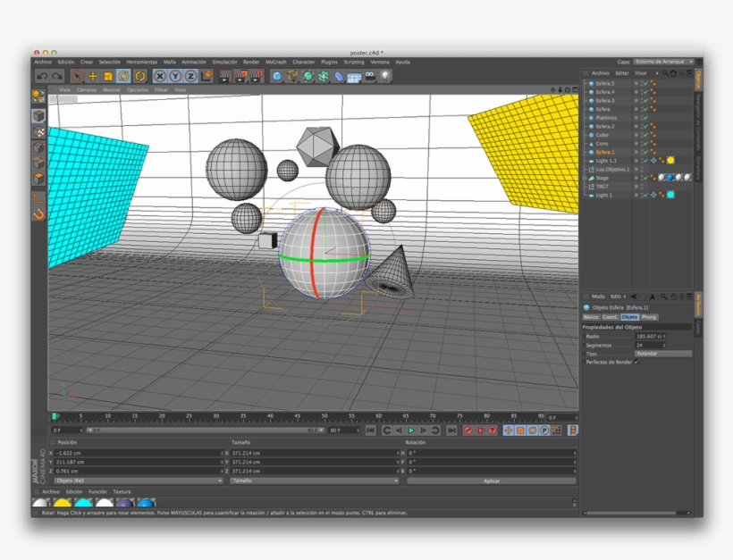Click yellow color tag on Light 1.1
The height and width of the screenshot is (560, 733).
pos(670,161)
